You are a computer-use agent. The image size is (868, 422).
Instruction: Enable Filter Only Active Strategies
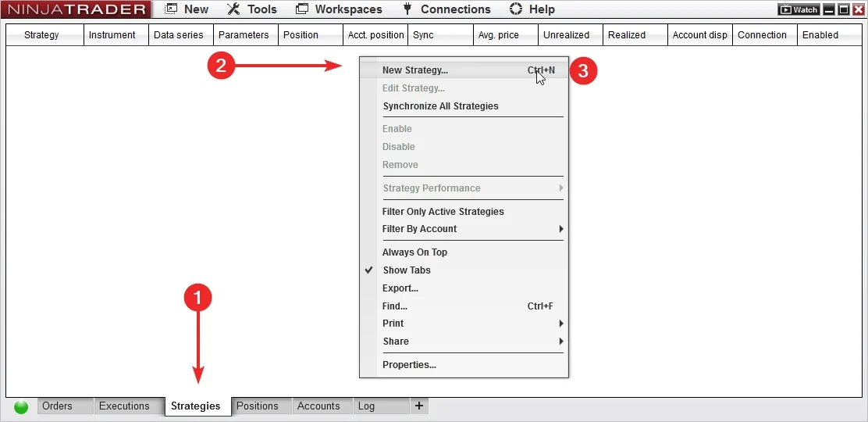tap(443, 212)
